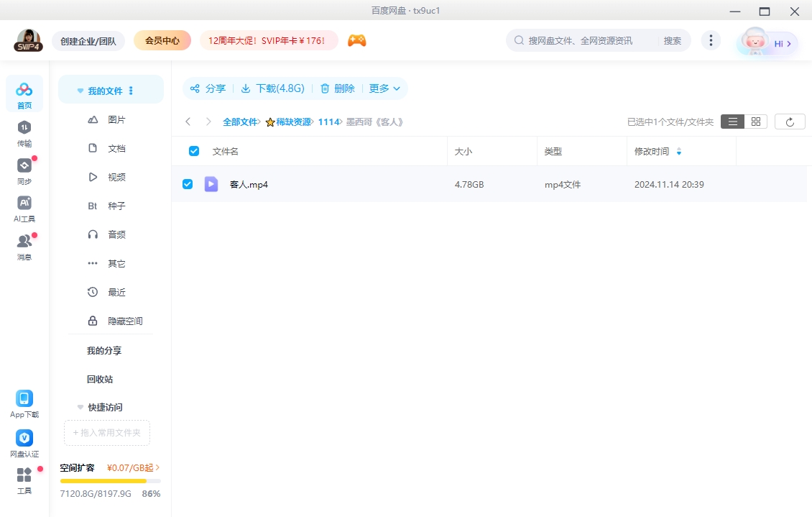812x517 pixels.
Task: Expand the 空间扩容 price arrow
Action: tap(157, 468)
